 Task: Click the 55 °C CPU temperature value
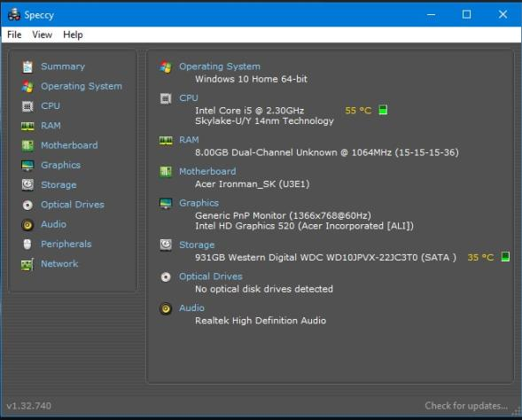point(358,111)
